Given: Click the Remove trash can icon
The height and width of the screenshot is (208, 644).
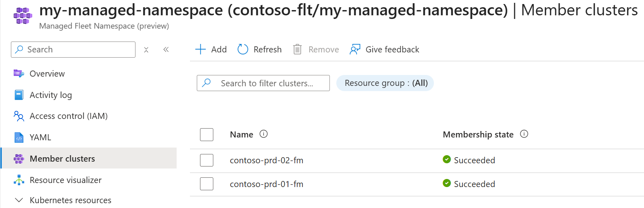Looking at the screenshot, I should [297, 50].
